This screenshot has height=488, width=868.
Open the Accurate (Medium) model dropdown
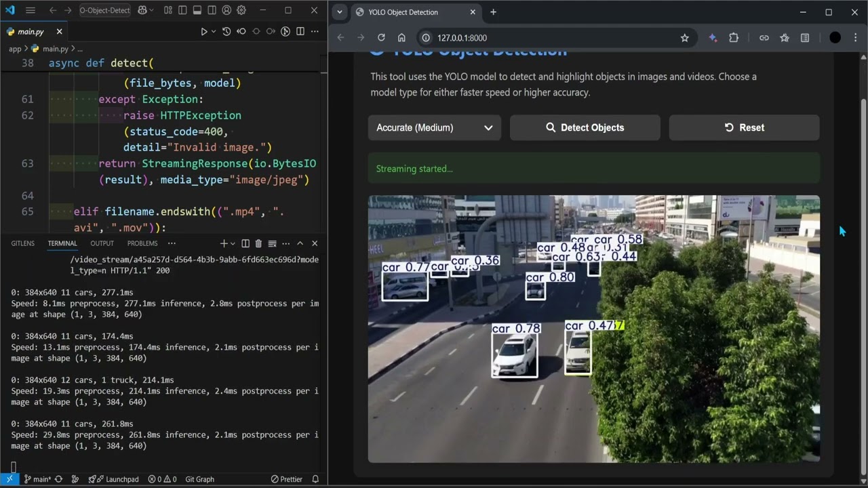tap(435, 127)
